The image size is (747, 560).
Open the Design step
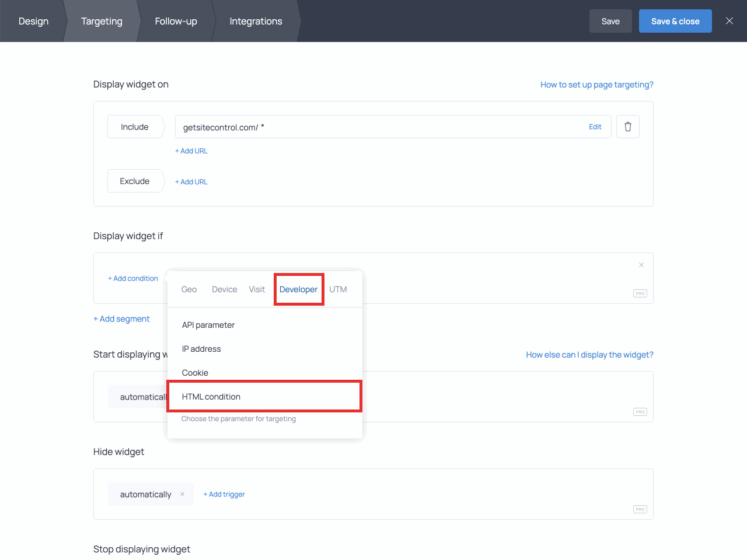coord(33,21)
